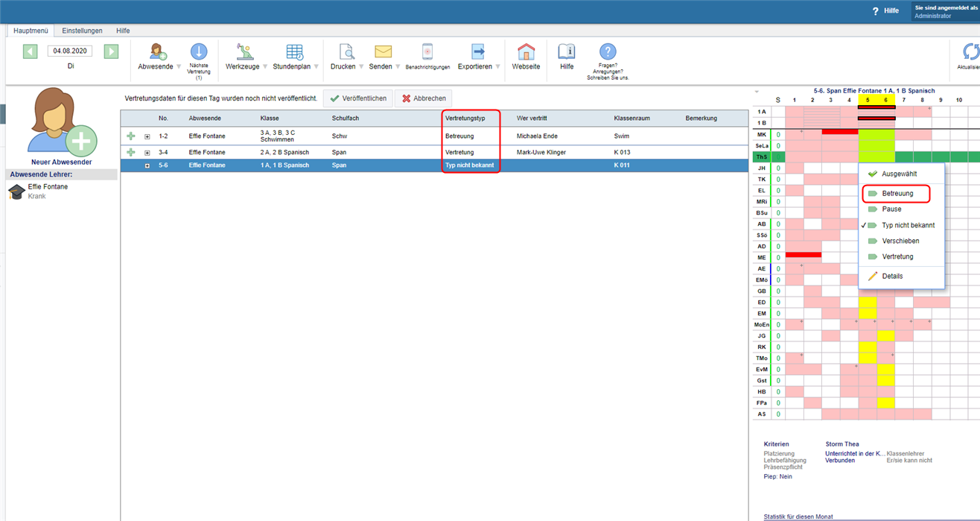Screen dimensions: 980x521
Task: Click the Administrator account label
Action: click(932, 16)
